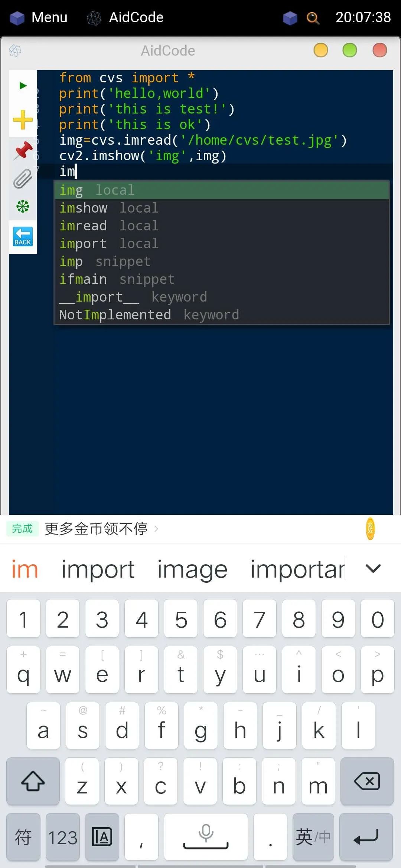Choose the import suggestion in the word bar

pos(98,568)
